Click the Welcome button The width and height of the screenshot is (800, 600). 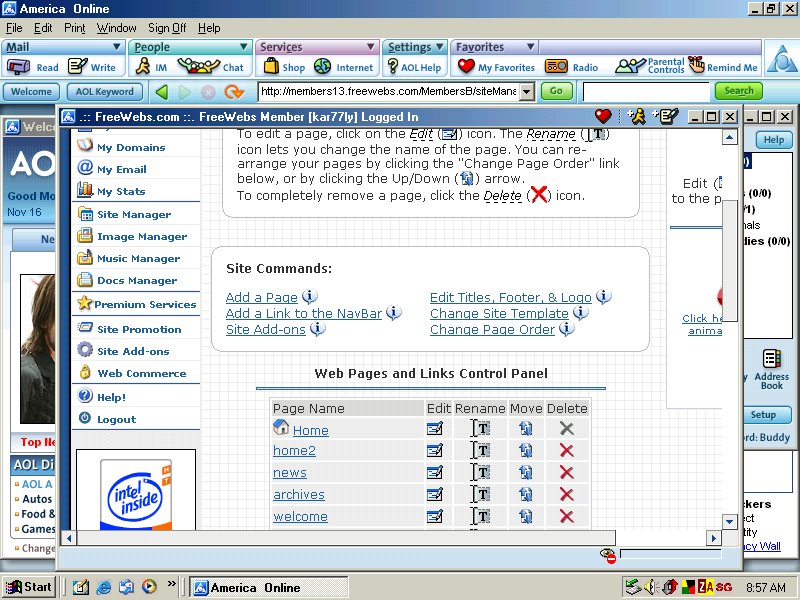(x=32, y=92)
